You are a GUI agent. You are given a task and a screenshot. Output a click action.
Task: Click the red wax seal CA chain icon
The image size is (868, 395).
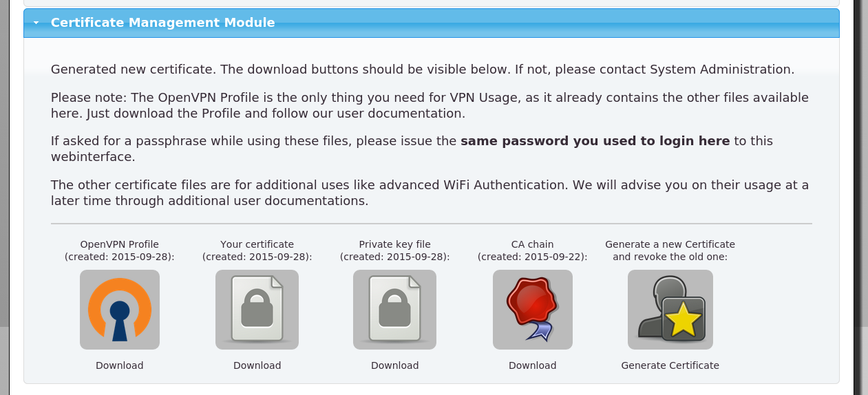(532, 310)
